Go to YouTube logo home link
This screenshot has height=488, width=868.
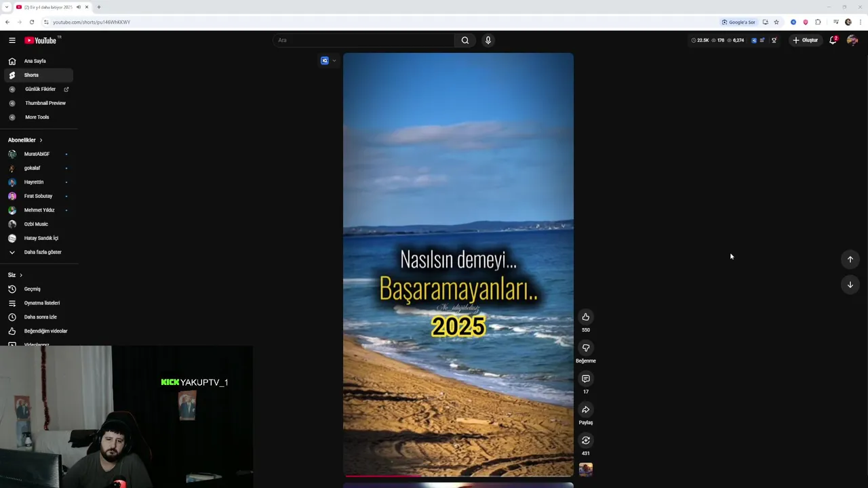(x=41, y=40)
